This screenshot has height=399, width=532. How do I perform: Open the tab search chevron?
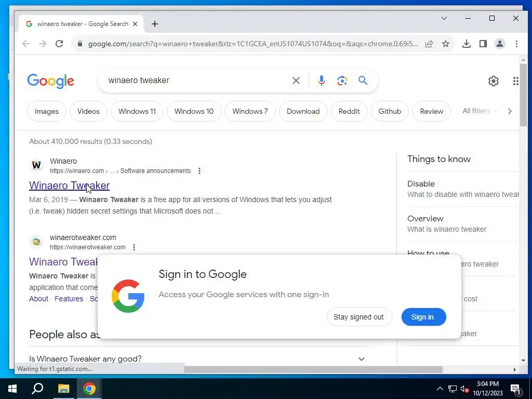point(444,18)
